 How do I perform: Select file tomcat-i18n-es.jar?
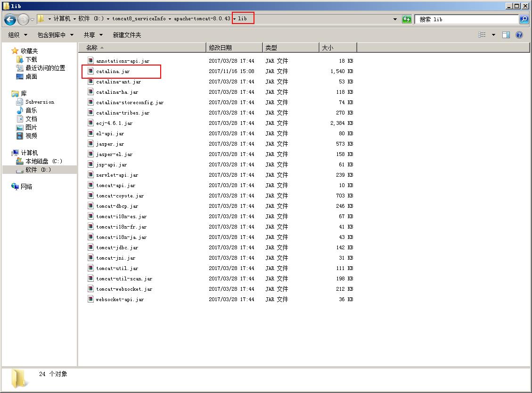122,216
